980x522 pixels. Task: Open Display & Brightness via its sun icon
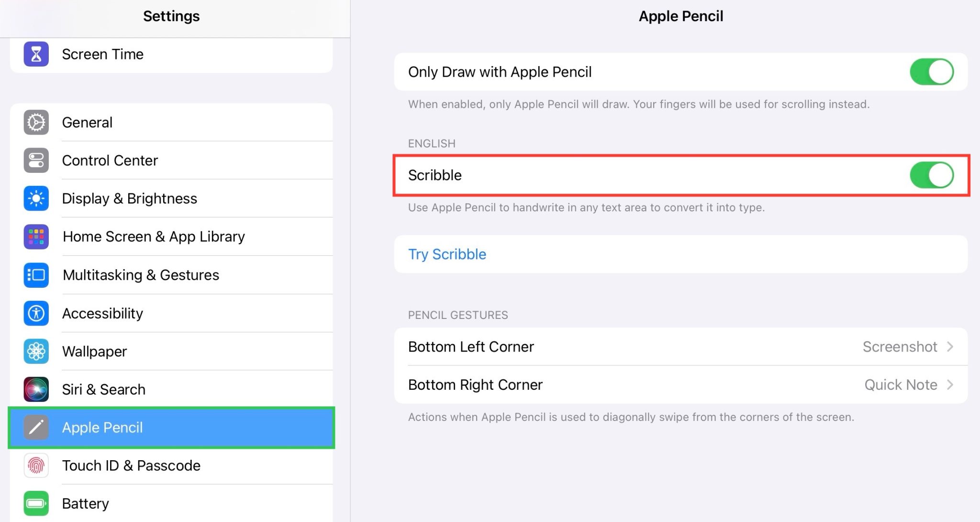(35, 198)
